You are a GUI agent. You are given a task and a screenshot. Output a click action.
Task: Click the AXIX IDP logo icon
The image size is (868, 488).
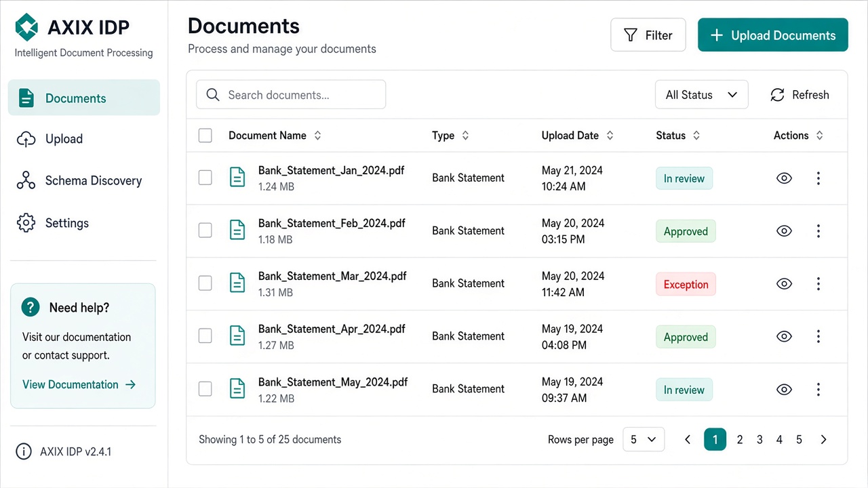tap(27, 27)
